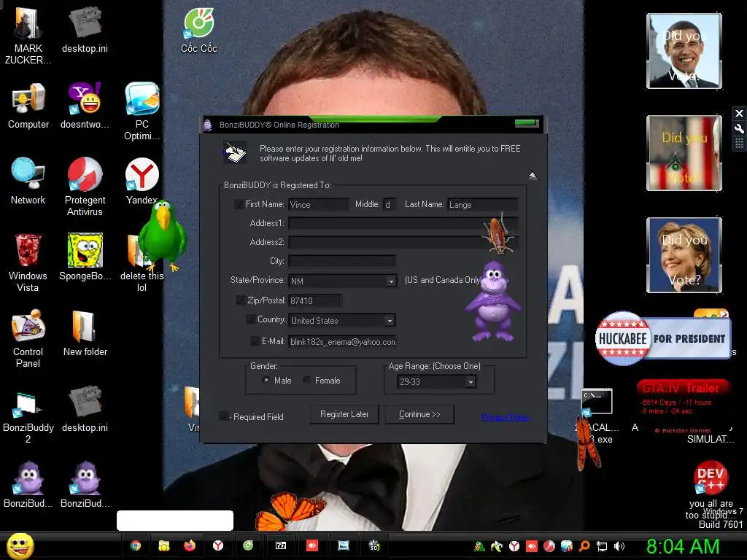Click the purple BonziBuddy gorilla character
The image size is (747, 560).
(x=493, y=301)
